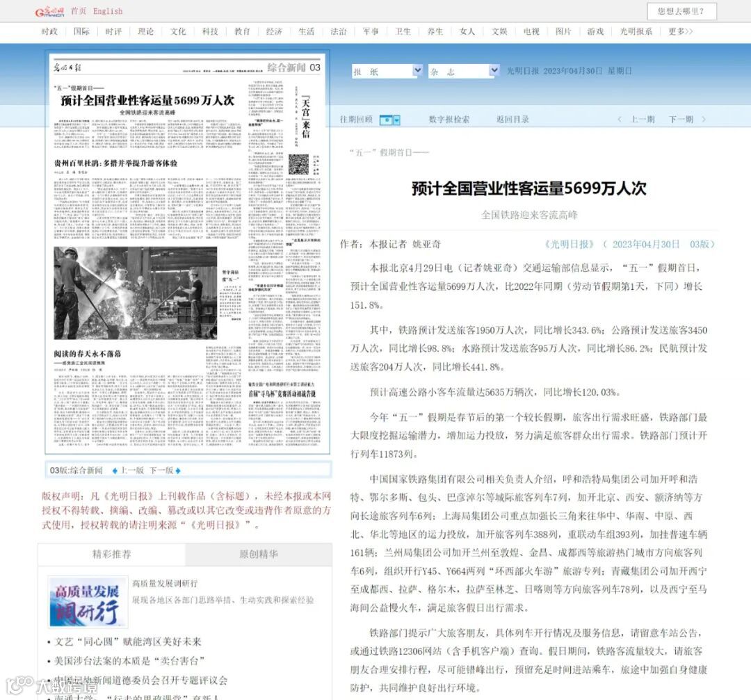The height and width of the screenshot is (700, 751).
Task: Click the QR code on the newspaper page
Action: tap(298, 164)
